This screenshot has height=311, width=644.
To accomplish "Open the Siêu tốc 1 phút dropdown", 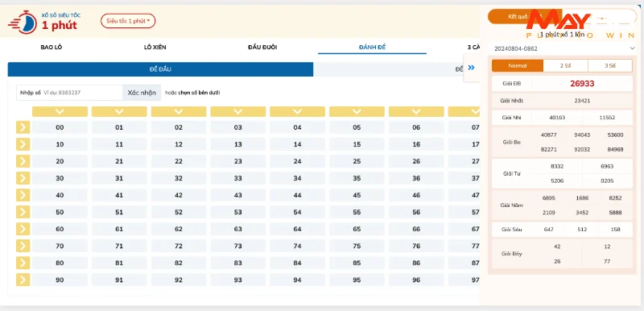I will (x=128, y=21).
